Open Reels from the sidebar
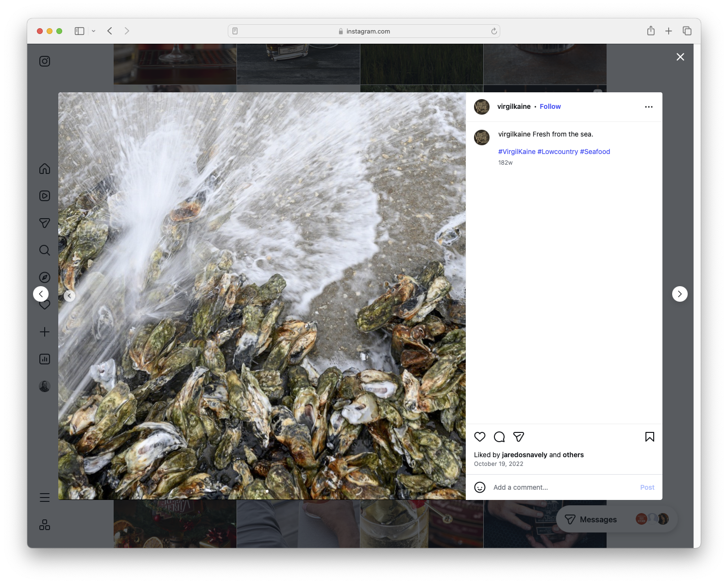 45,196
